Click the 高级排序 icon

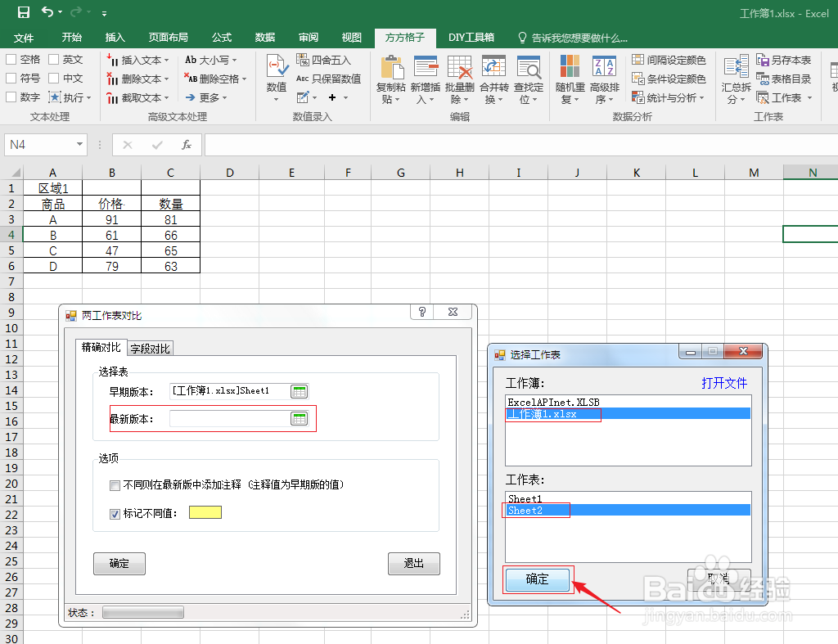605,67
